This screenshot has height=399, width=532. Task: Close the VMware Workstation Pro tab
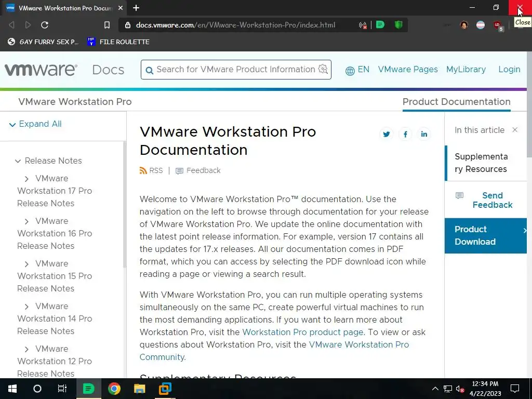coord(121,8)
